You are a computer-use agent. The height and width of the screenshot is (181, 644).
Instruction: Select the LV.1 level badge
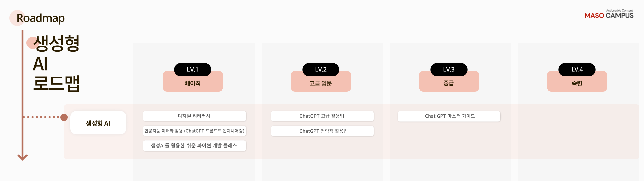(193, 69)
